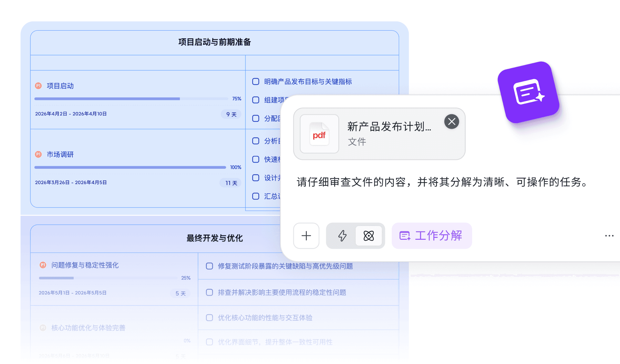Click the pdf file icon thumbnail
620x364 pixels.
pyautogui.click(x=319, y=134)
